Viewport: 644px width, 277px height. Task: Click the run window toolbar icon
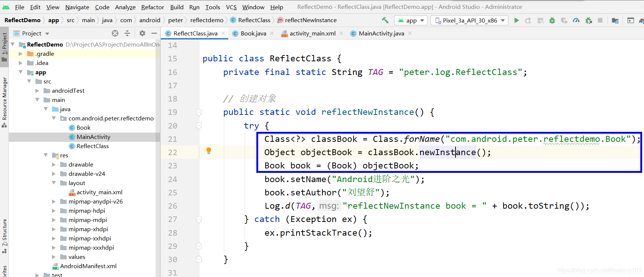[x=631, y=20]
